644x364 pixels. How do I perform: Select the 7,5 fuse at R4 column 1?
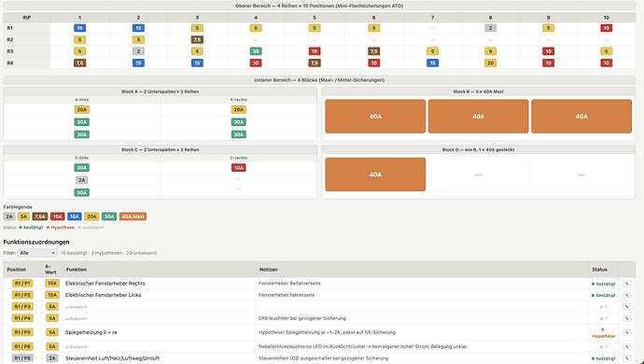[79, 63]
